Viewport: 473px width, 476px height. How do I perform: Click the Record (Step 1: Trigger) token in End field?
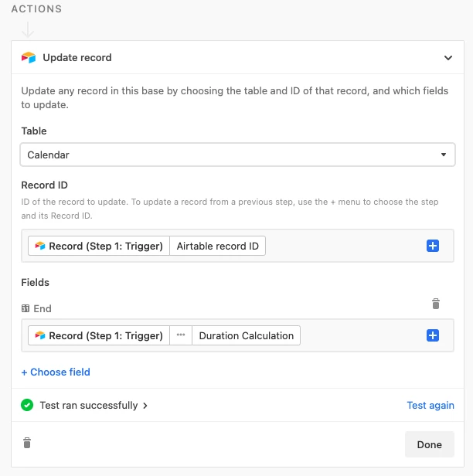coord(99,335)
